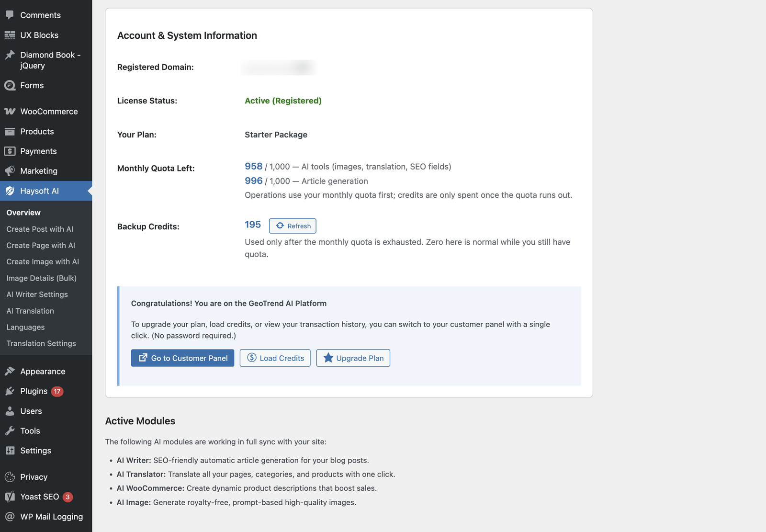Click the Yoast SEO icon
Viewport: 766px width, 532px height.
pos(10,497)
